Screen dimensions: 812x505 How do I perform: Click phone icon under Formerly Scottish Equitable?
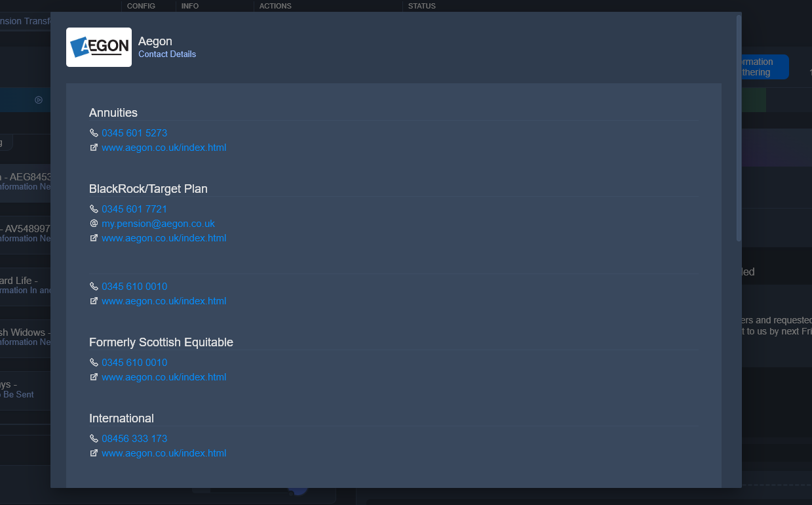tap(94, 363)
